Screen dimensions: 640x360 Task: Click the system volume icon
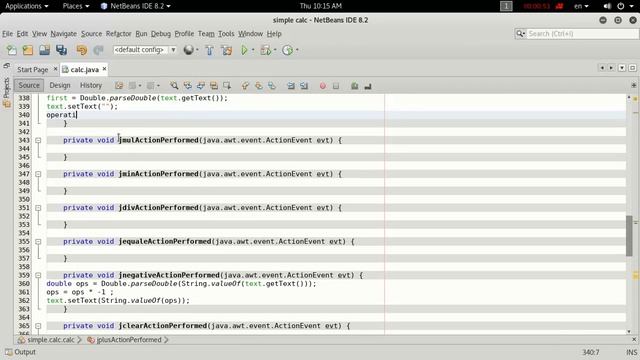(x=607, y=6)
